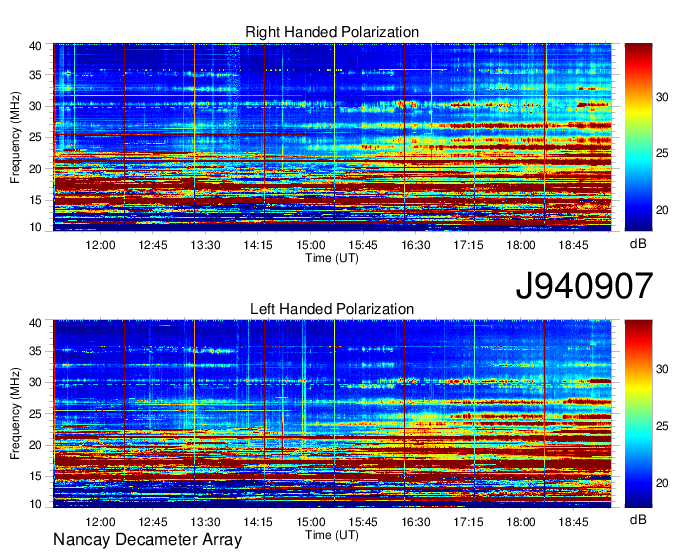
Task: Click the 'dB' unit label under Left Handed color bar
Action: click(638, 519)
